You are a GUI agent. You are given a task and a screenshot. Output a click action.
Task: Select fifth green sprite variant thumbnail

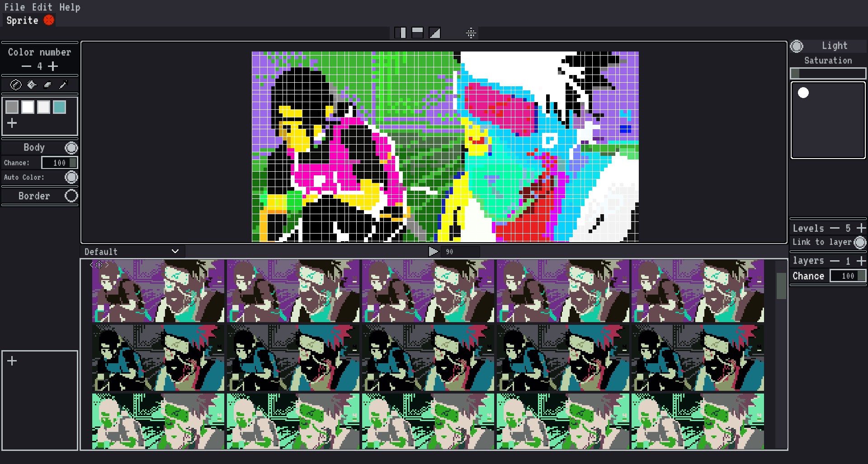[698, 421]
